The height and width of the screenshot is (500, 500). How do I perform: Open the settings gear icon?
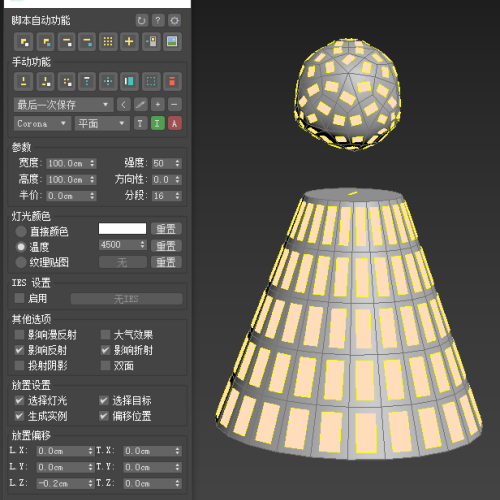[174, 21]
